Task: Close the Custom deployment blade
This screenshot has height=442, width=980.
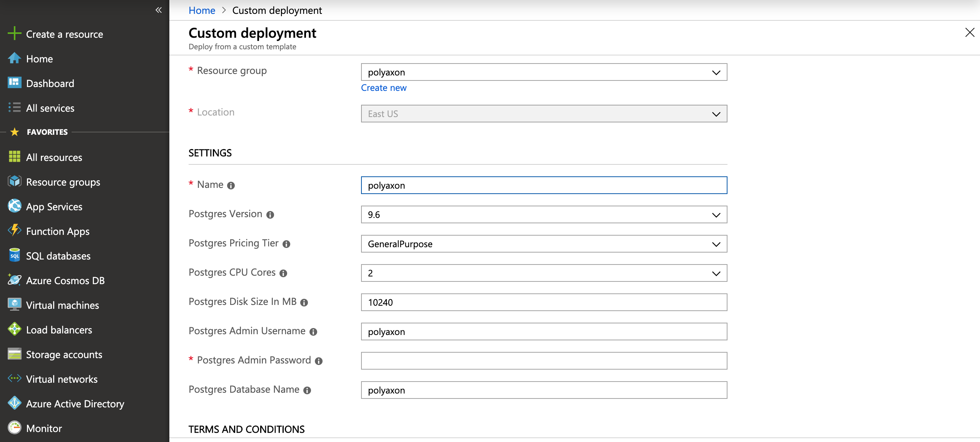Action: click(970, 32)
